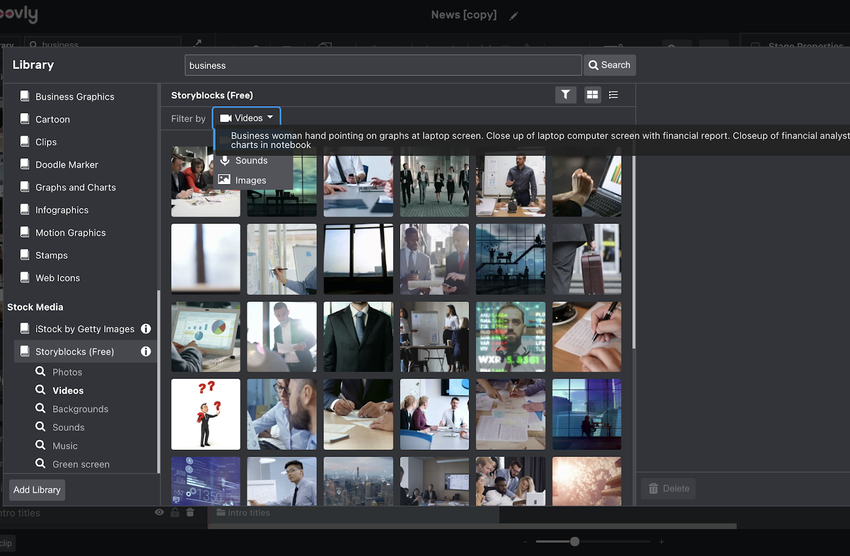This screenshot has width=850, height=556.
Task: Open the Business Graphics library
Action: 75,96
